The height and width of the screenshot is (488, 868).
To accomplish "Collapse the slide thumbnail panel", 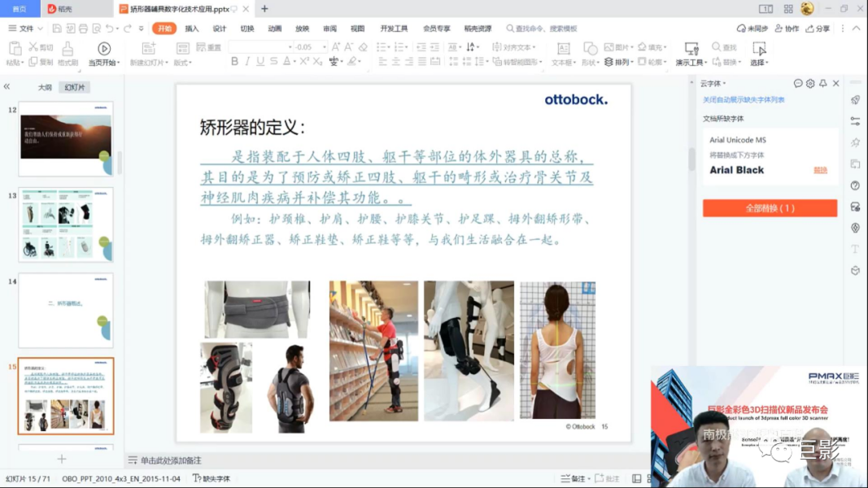I will (x=7, y=86).
